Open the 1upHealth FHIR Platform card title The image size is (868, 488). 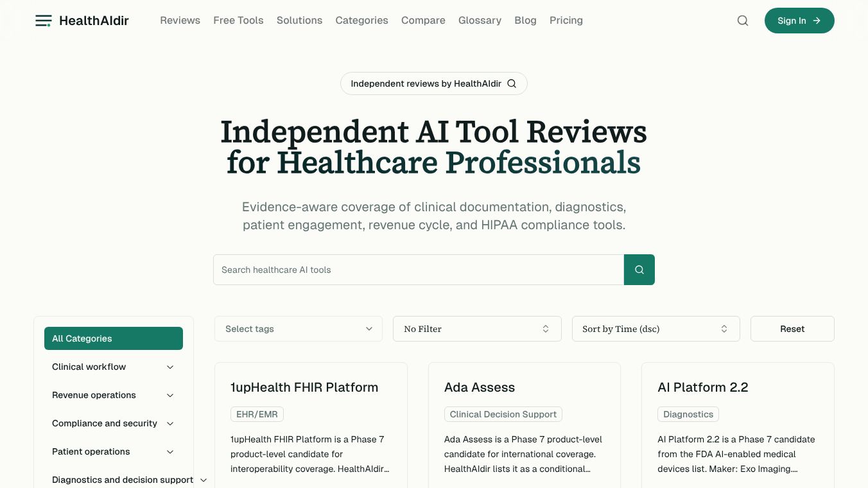click(x=304, y=387)
